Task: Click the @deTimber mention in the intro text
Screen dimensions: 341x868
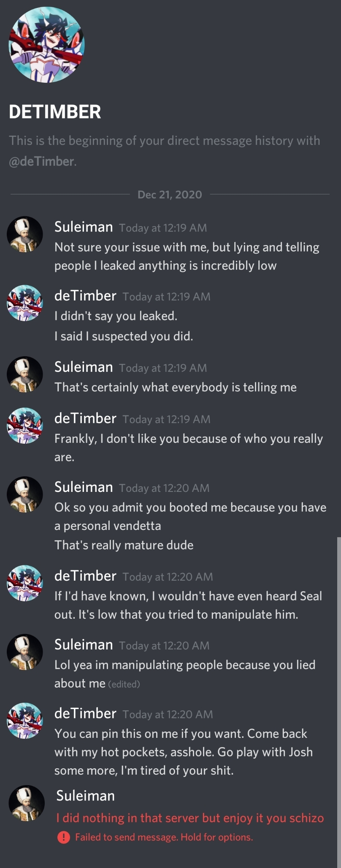Action: (42, 161)
